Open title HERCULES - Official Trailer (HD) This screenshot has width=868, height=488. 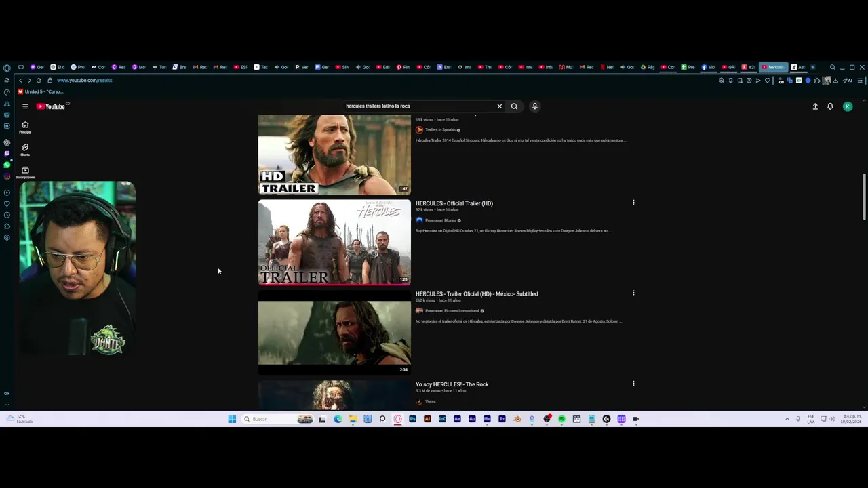(454, 203)
